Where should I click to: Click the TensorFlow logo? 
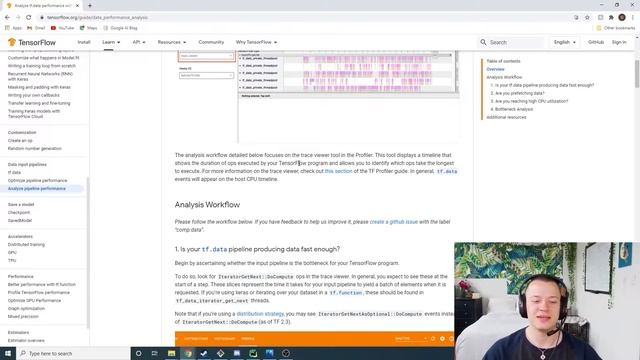(x=32, y=42)
